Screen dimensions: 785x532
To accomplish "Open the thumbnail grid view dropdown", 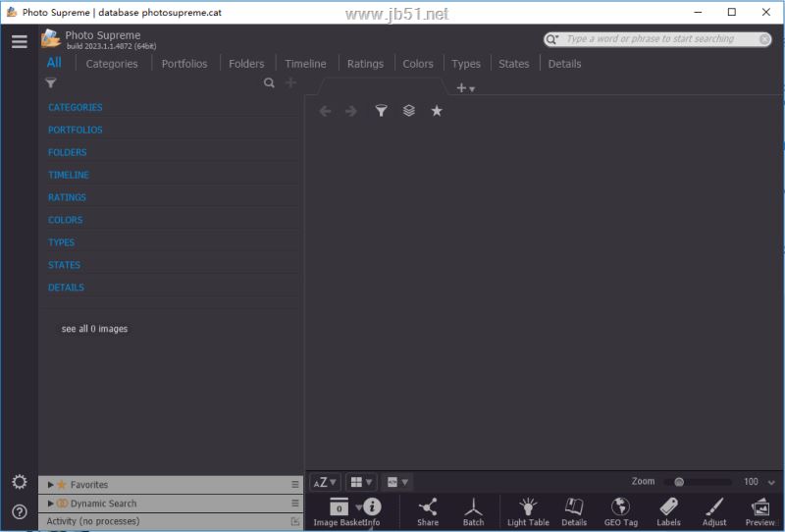I will coord(361,482).
